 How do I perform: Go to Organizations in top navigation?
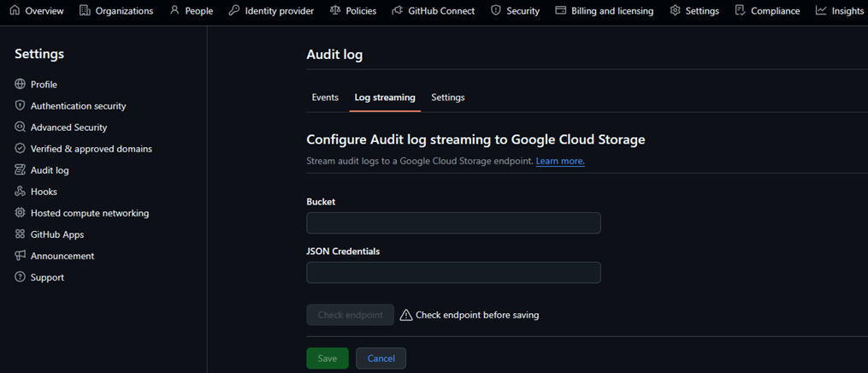click(116, 10)
